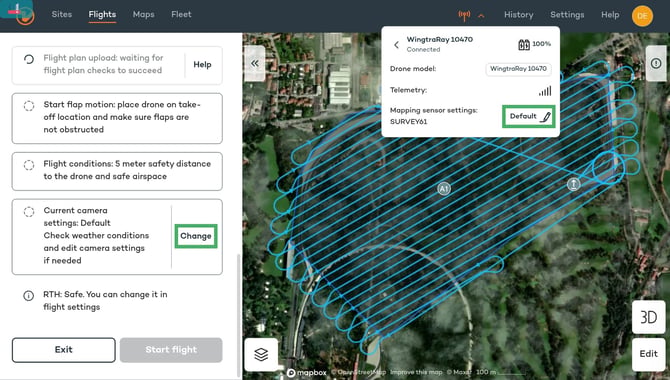
Task: Select the A1 area marker on map
Action: (x=444, y=189)
